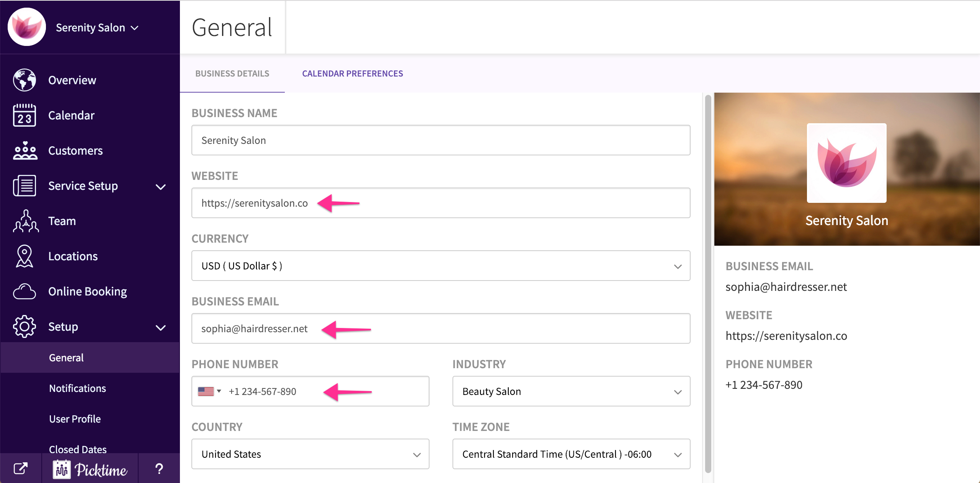Open the phone country flag selector

coord(209,392)
